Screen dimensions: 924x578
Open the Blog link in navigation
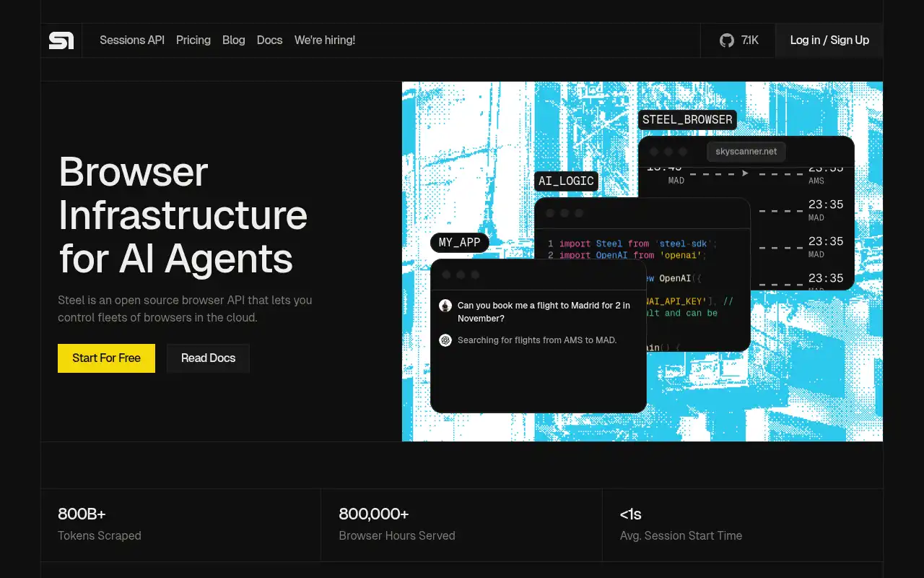(234, 40)
